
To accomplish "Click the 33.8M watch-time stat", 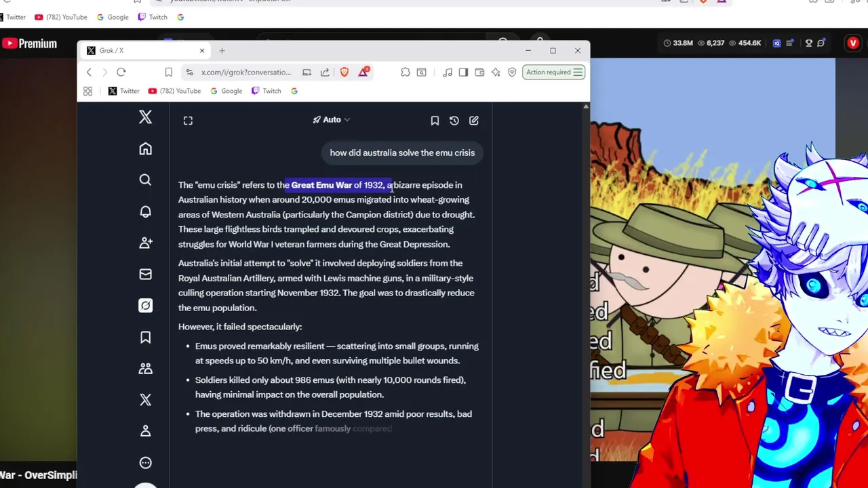I will point(678,43).
